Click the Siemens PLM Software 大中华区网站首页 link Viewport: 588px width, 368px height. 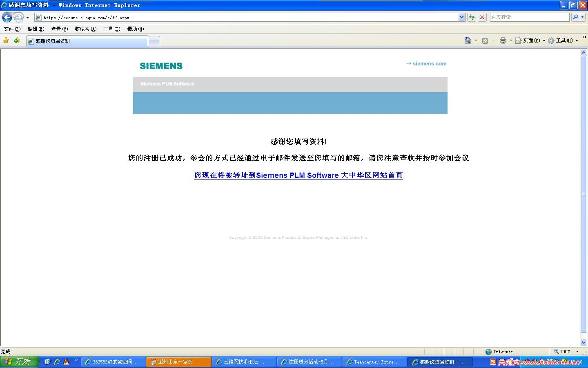tap(298, 175)
